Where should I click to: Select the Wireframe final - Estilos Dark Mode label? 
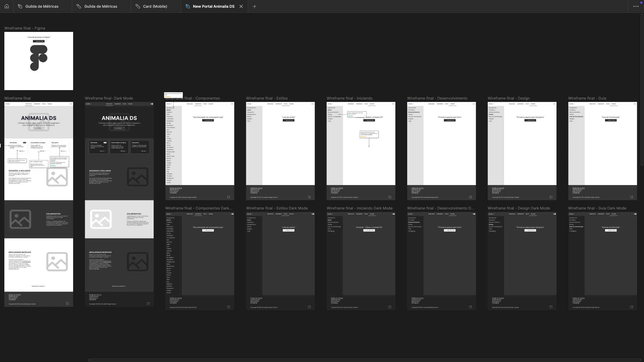(x=277, y=208)
